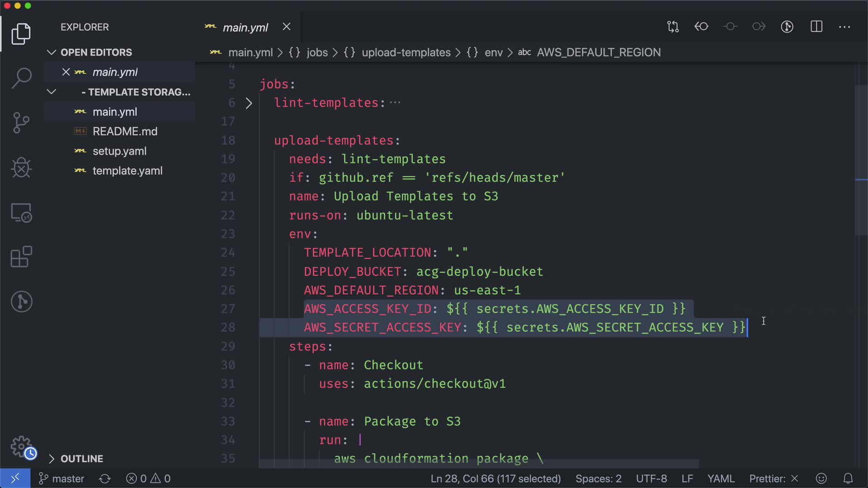Click the master branch indicator

click(x=62, y=479)
